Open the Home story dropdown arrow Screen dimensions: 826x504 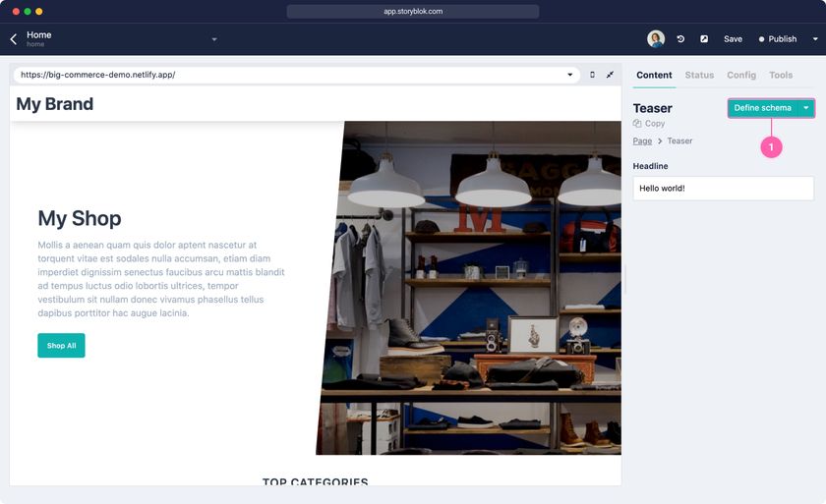coord(214,39)
